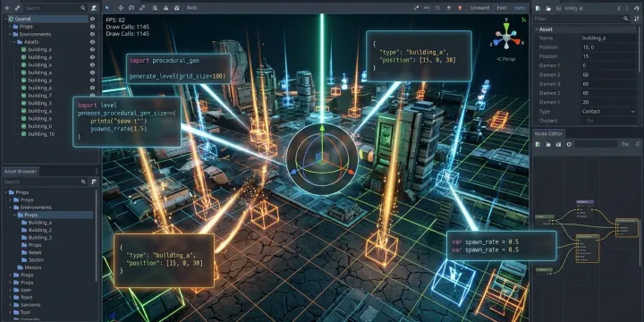This screenshot has width=644, height=322.
Task: Click the Asset Browser three-dot options icon
Action: [96, 171]
